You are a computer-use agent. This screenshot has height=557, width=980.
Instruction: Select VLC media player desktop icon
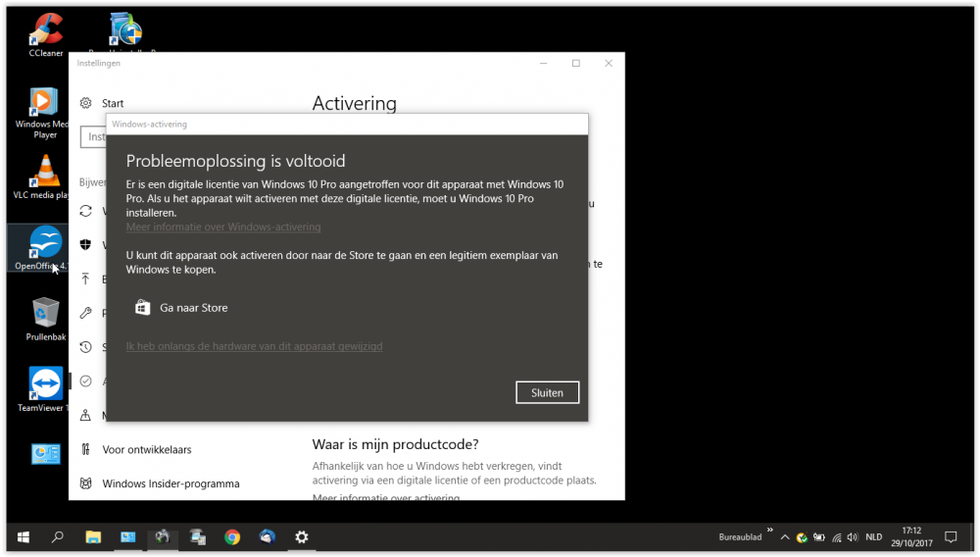(x=41, y=177)
